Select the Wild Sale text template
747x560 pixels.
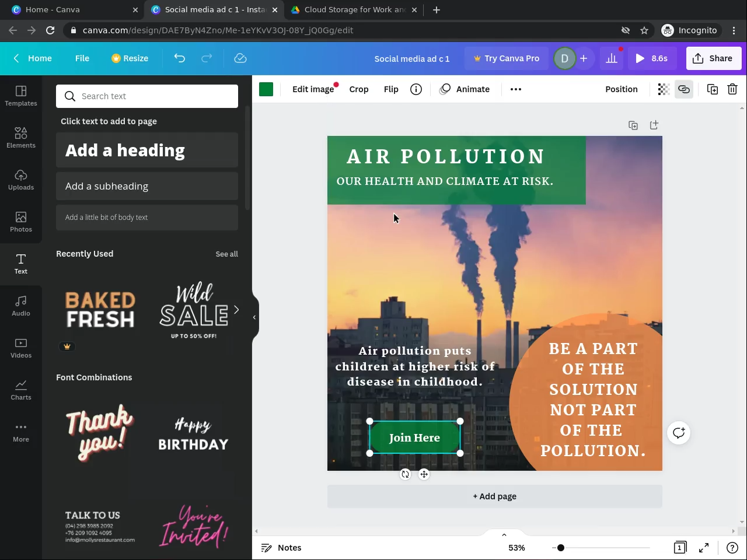click(194, 310)
